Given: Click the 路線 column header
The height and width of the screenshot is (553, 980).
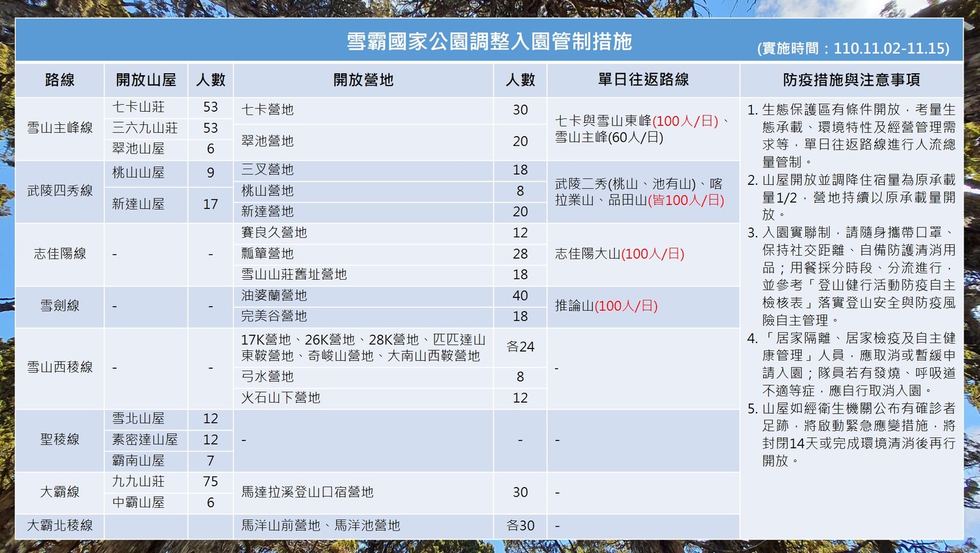Looking at the screenshot, I should tap(59, 80).
